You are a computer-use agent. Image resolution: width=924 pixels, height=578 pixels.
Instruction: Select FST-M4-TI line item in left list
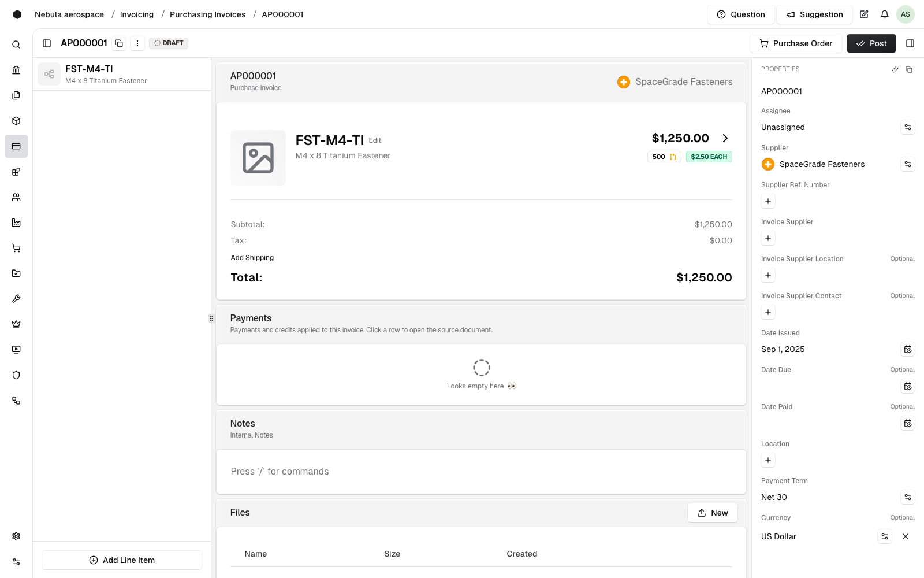click(122, 74)
